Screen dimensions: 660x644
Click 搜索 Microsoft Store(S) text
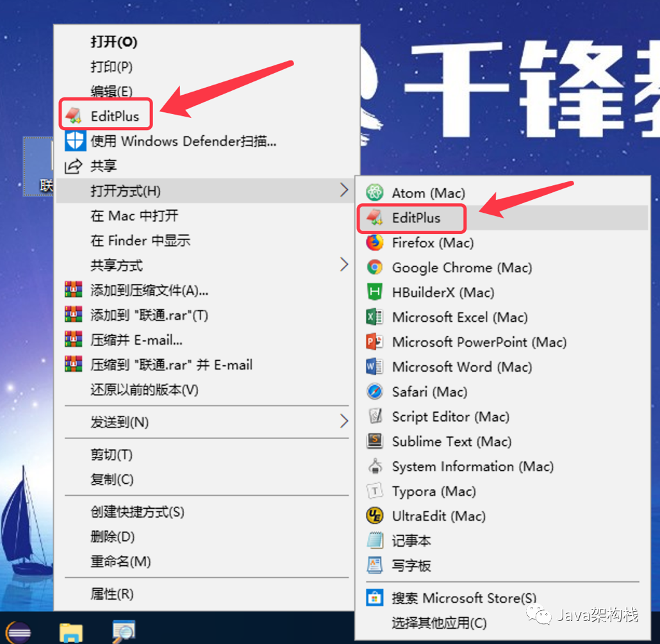[x=465, y=598]
